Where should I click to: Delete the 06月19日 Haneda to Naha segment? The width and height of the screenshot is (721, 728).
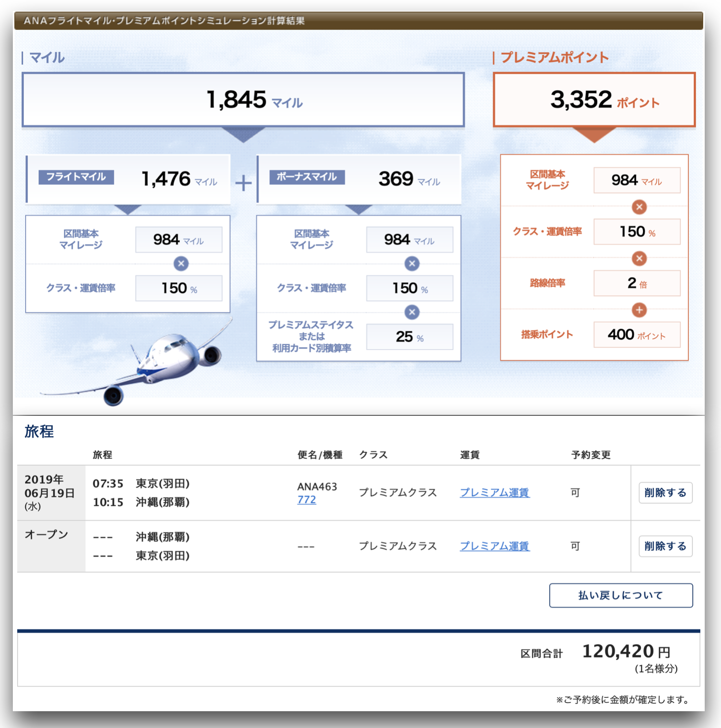pyautogui.click(x=665, y=492)
